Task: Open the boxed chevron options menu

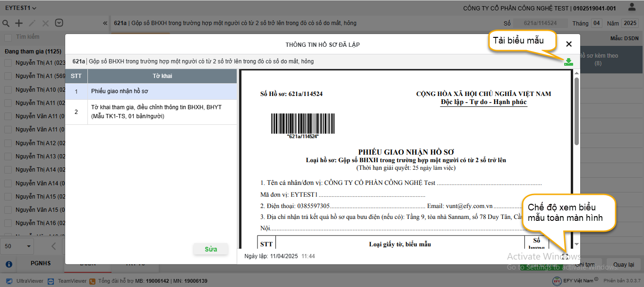Action: [x=59, y=23]
